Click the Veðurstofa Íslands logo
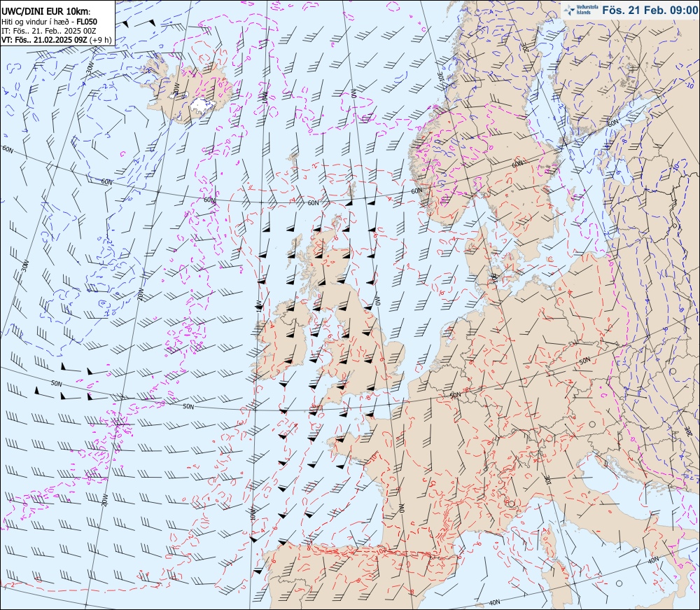The image size is (700, 610). tap(580, 10)
